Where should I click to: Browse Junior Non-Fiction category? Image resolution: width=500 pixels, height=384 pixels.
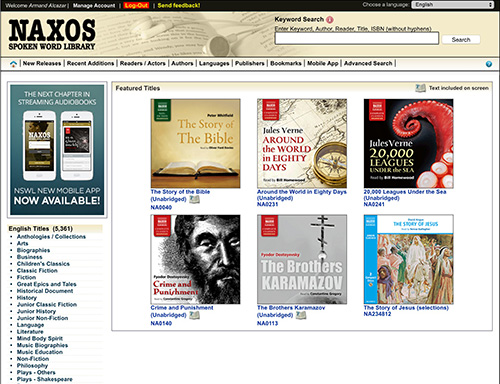(x=42, y=318)
